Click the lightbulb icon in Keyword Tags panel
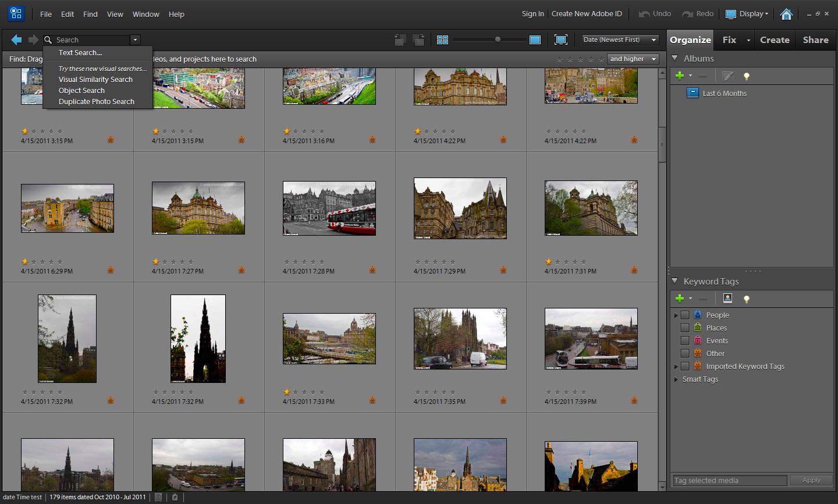 click(x=747, y=299)
